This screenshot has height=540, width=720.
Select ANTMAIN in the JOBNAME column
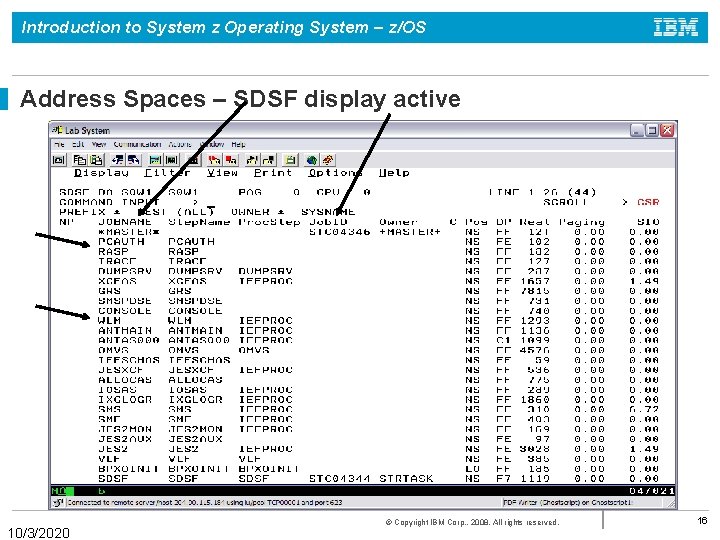[125, 331]
